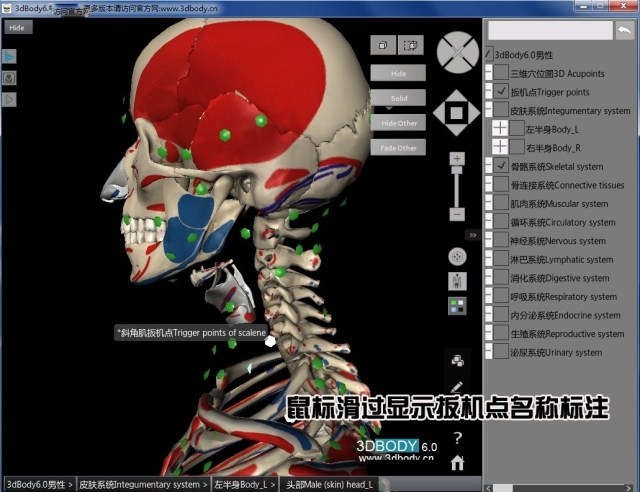Image resolution: width=640 pixels, height=492 pixels.
Task: Select 3dBody6.0男性 breadcrumb at bottom
Action: (39, 484)
